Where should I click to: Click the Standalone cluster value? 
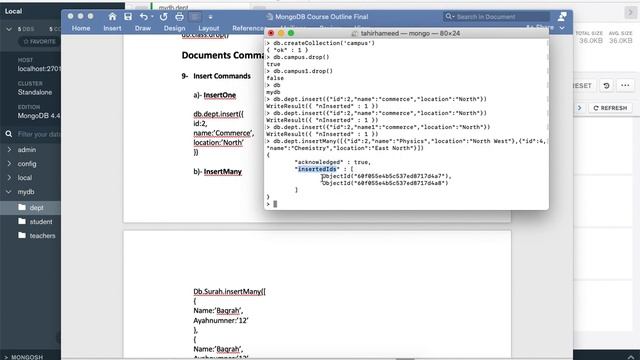point(35,92)
